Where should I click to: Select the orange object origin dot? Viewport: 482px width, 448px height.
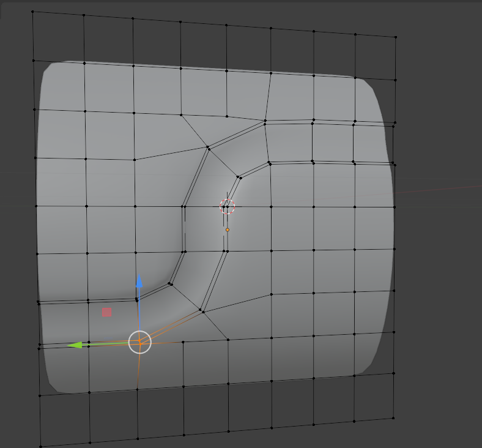228,230
